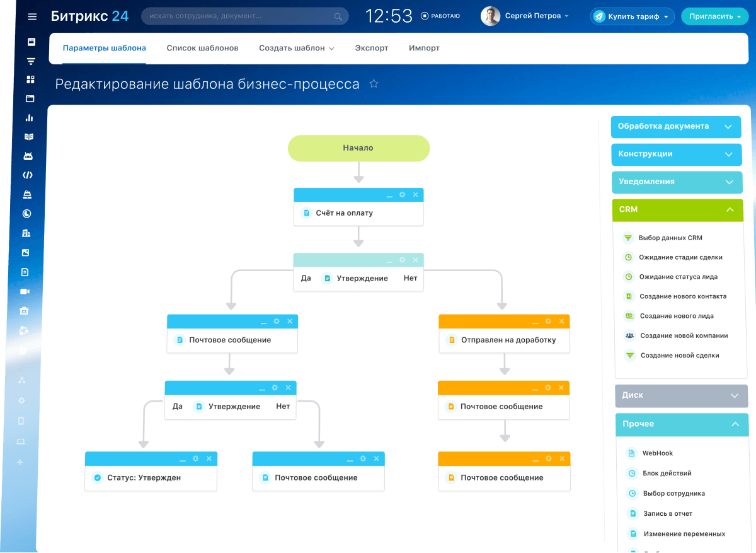756x553 pixels.
Task: Click the 'Купить тариф' button
Action: tap(632, 16)
